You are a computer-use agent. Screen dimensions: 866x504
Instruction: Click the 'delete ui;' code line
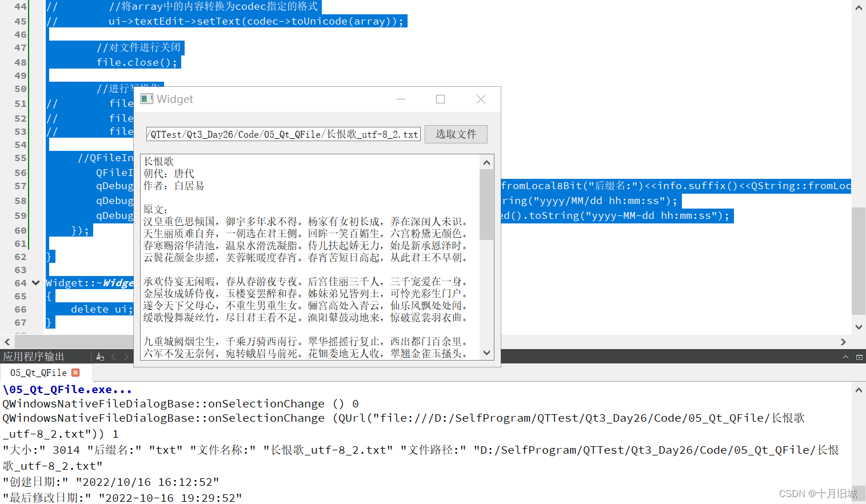[x=102, y=309]
